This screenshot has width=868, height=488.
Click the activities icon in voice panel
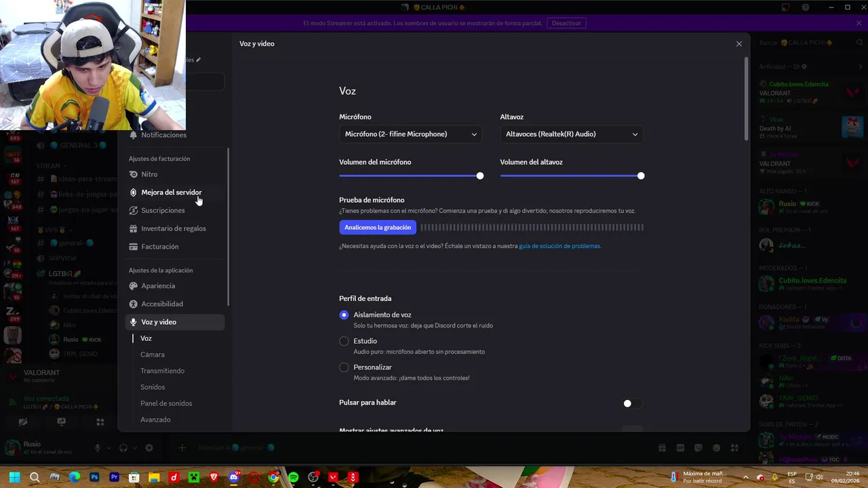coord(100,422)
